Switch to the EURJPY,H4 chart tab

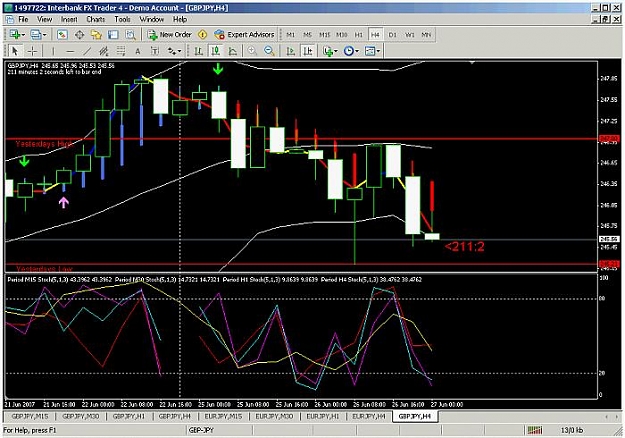[x=369, y=416]
